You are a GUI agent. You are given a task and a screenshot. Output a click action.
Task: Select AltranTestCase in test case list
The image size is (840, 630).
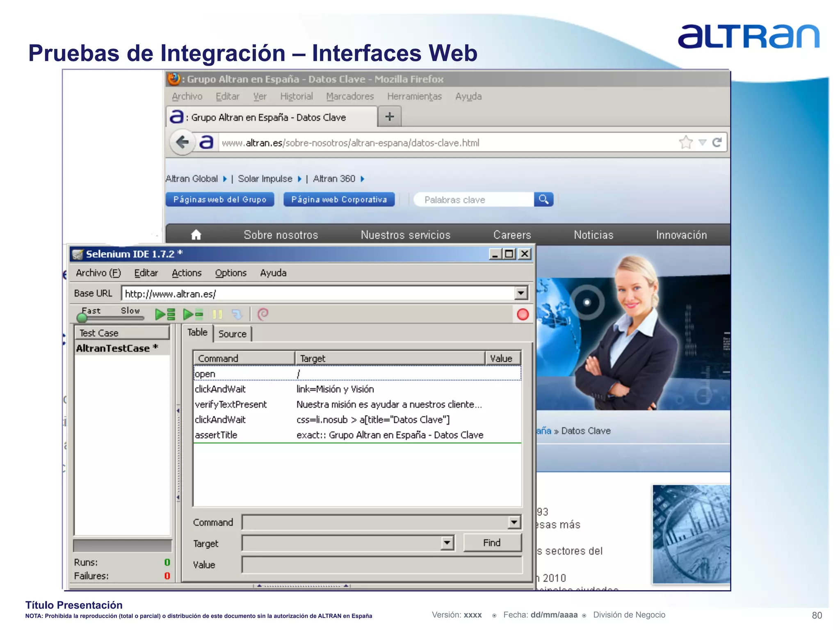click(122, 348)
